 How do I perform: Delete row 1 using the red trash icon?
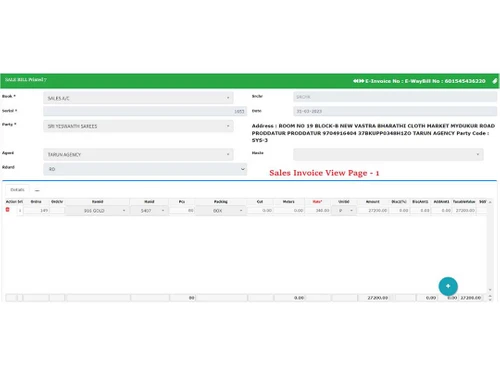8,210
